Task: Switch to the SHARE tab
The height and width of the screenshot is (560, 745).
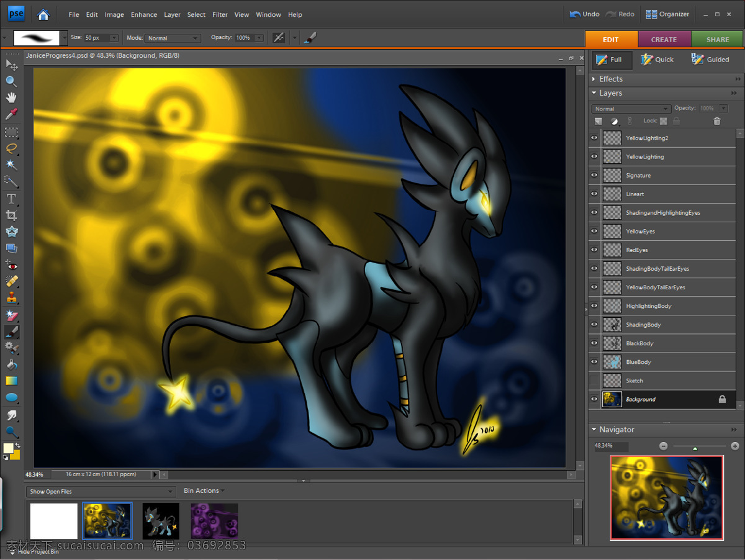Action: pos(718,39)
